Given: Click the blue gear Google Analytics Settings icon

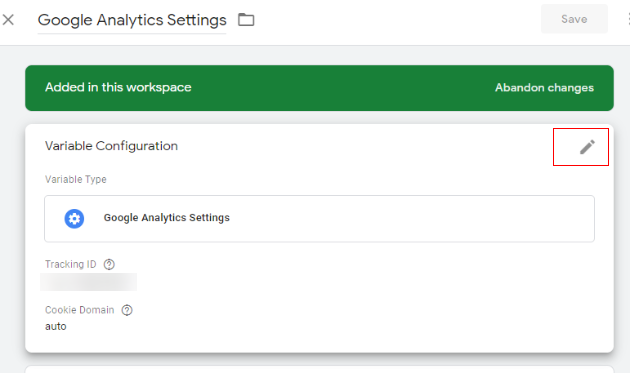Looking at the screenshot, I should tap(74, 219).
